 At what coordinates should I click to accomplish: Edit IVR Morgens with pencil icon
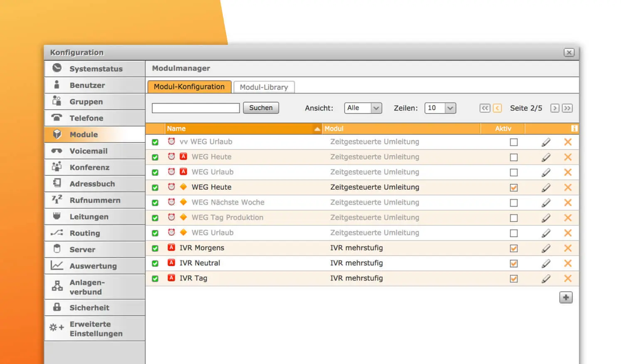click(546, 248)
